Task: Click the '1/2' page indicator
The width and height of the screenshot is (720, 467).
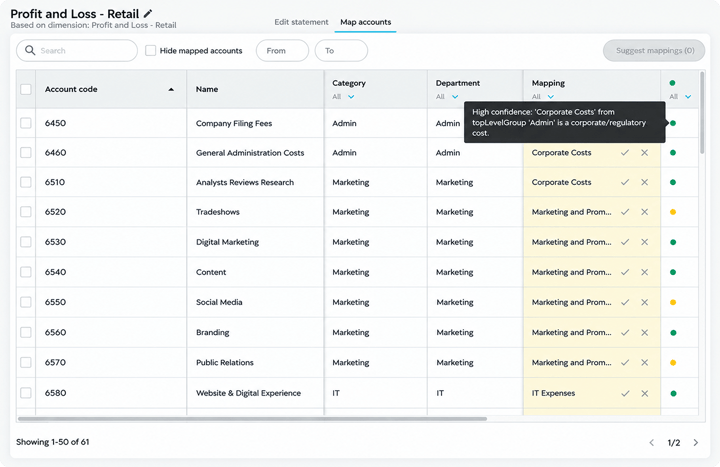Action: coord(674,443)
